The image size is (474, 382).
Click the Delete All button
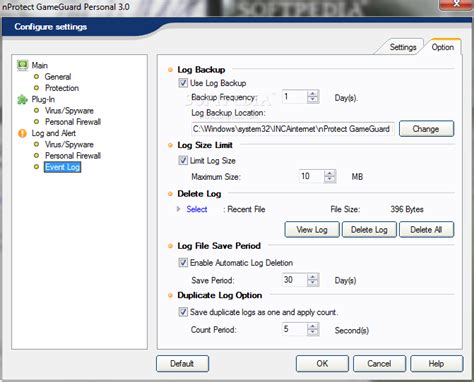coord(426,230)
